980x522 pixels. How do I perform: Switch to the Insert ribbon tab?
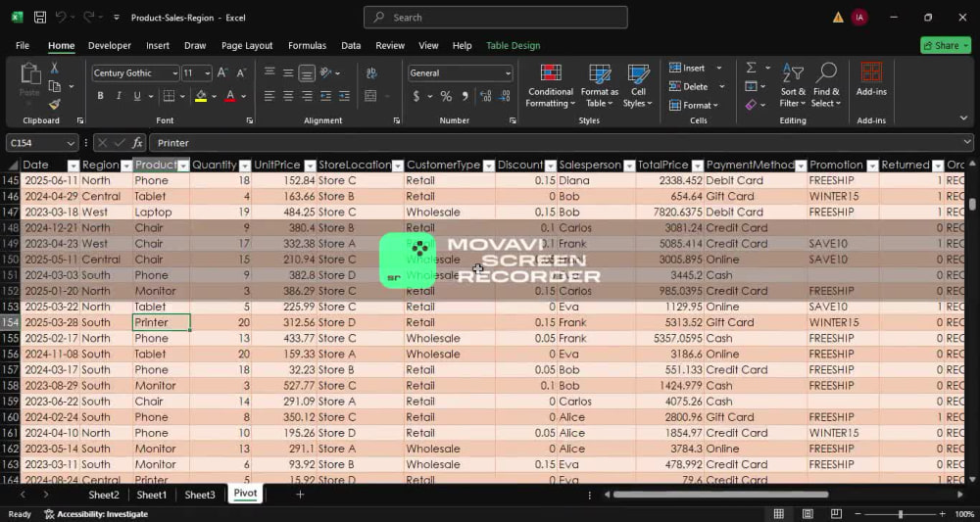(158, 46)
